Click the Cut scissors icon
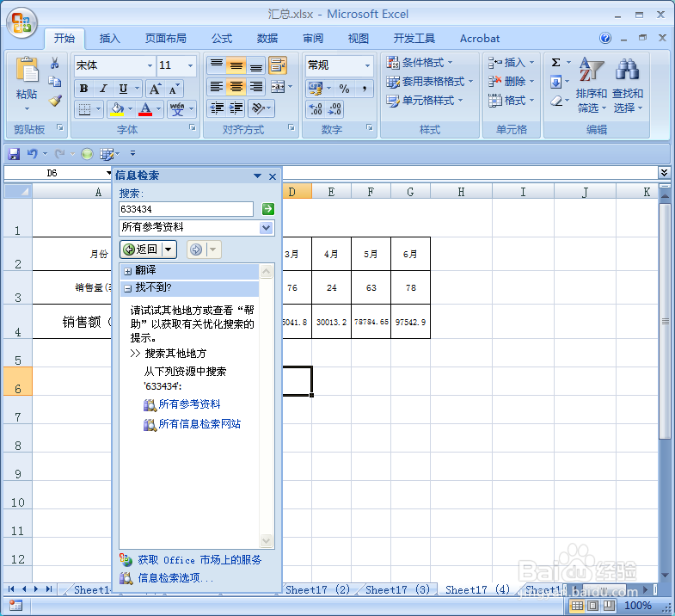This screenshot has height=616, width=675. point(55,64)
